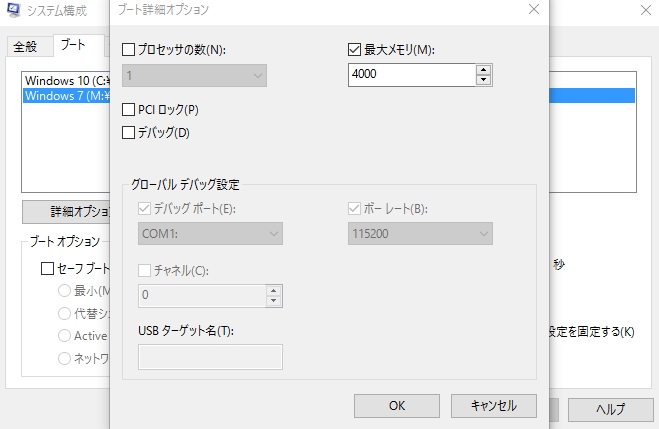Open the 115200 baud rate dropdown
Screen dimensions: 659x429
420,233
